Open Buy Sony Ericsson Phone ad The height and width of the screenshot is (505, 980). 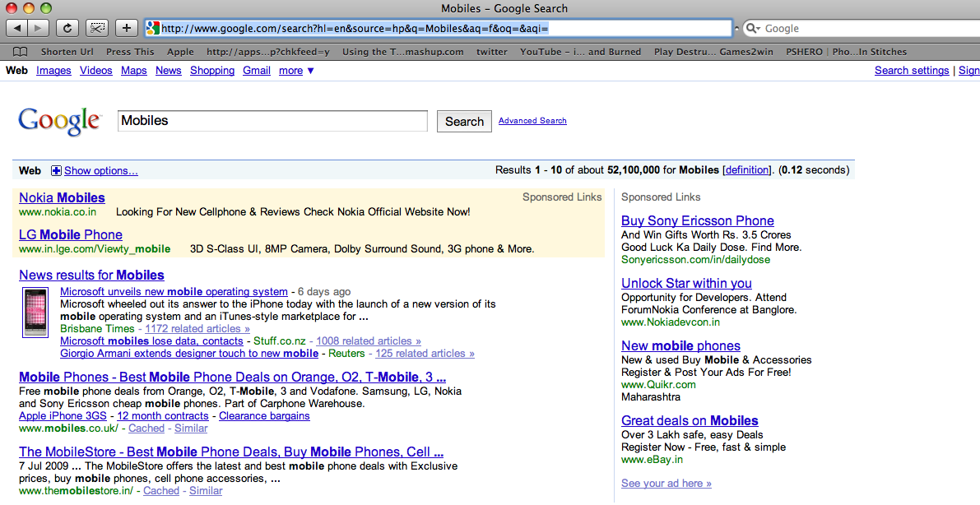[x=698, y=221]
